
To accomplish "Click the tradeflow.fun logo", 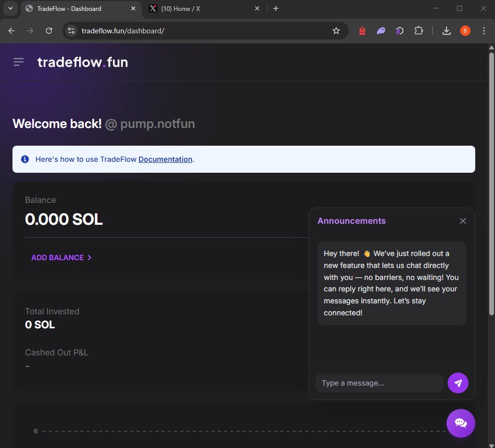I will (83, 62).
